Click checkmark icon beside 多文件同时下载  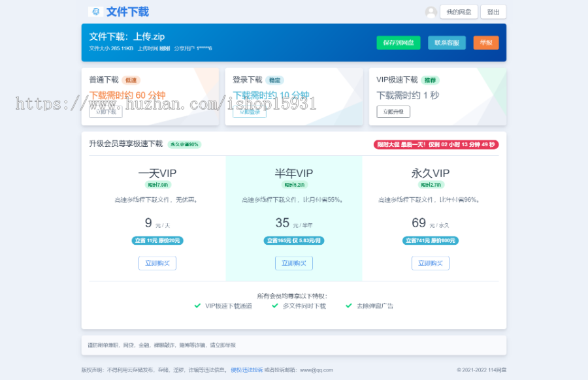(275, 306)
